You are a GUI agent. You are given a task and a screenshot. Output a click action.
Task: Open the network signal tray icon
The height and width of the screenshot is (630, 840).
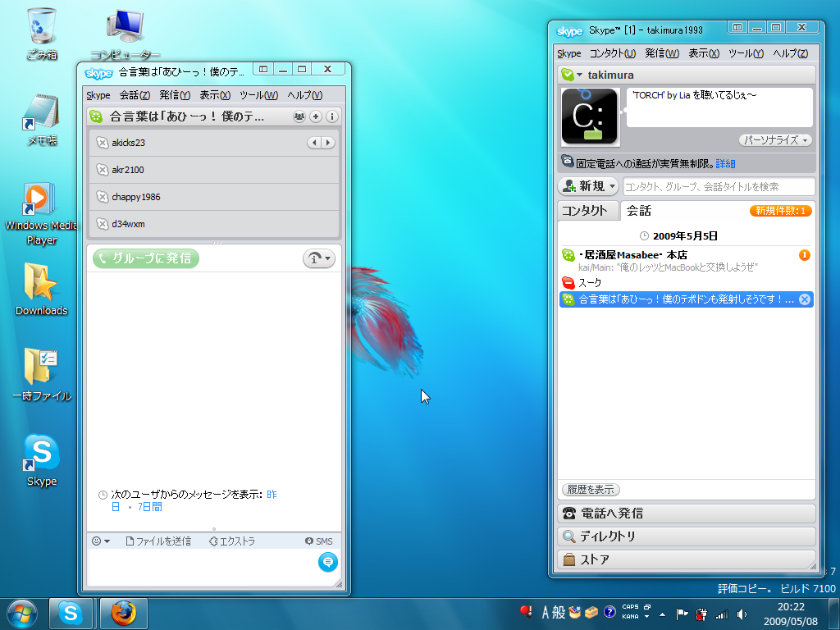tap(722, 614)
